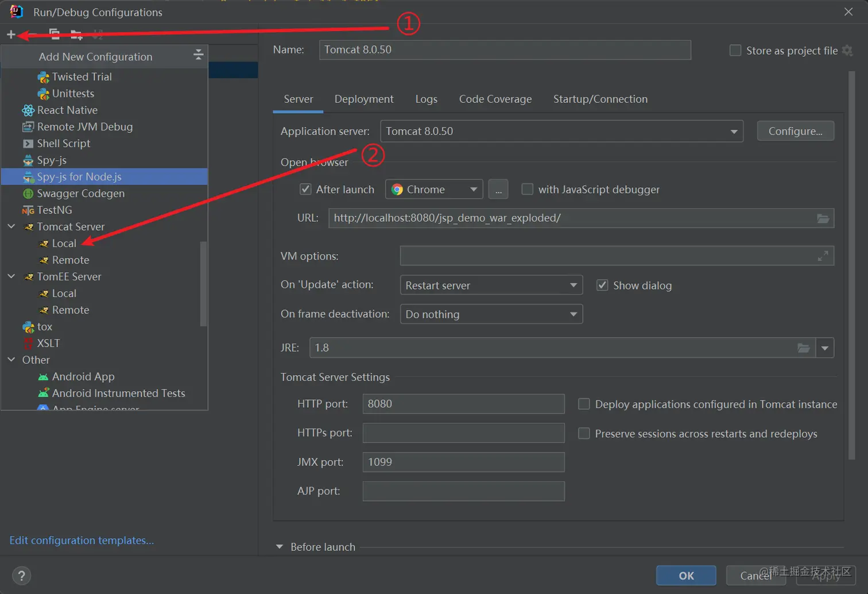Open the Startup/Connection tab
The image size is (868, 594).
(600, 99)
